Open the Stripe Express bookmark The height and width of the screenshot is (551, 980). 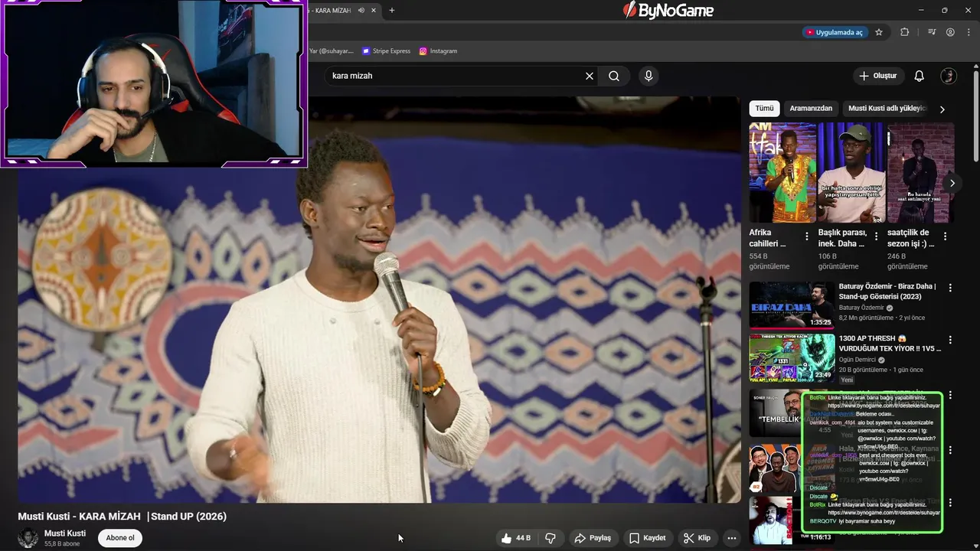387,51
